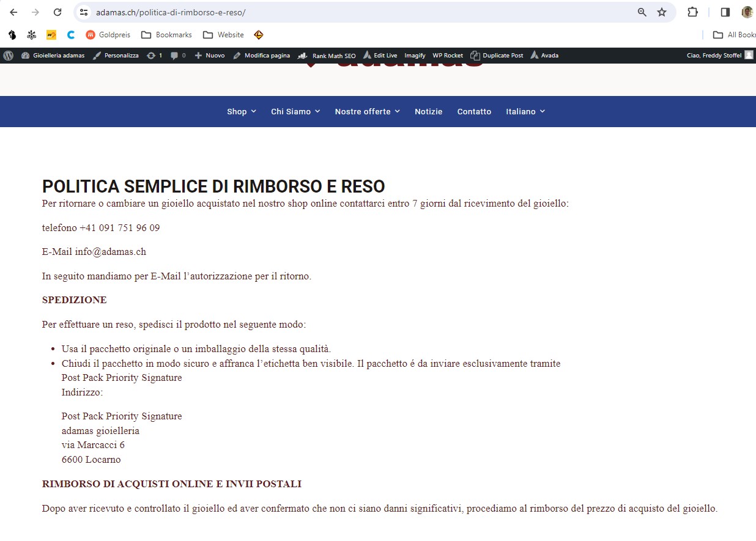The height and width of the screenshot is (541, 756).
Task: Open the Avada admin bar menu
Action: pos(544,55)
